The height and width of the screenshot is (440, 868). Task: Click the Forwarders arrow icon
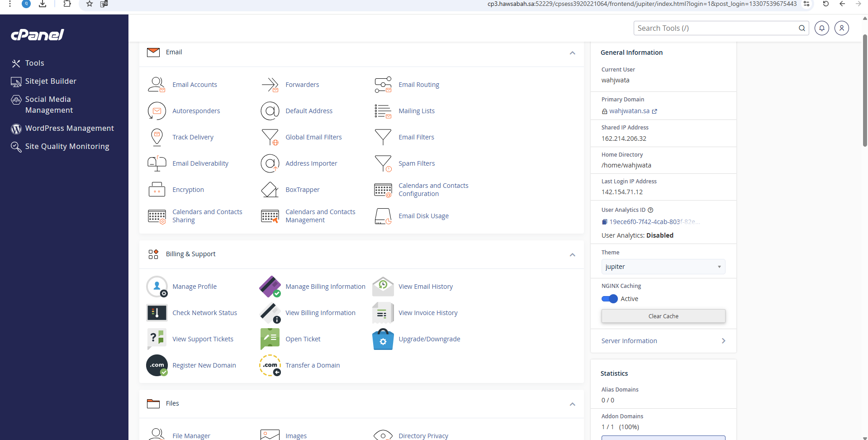(270, 85)
